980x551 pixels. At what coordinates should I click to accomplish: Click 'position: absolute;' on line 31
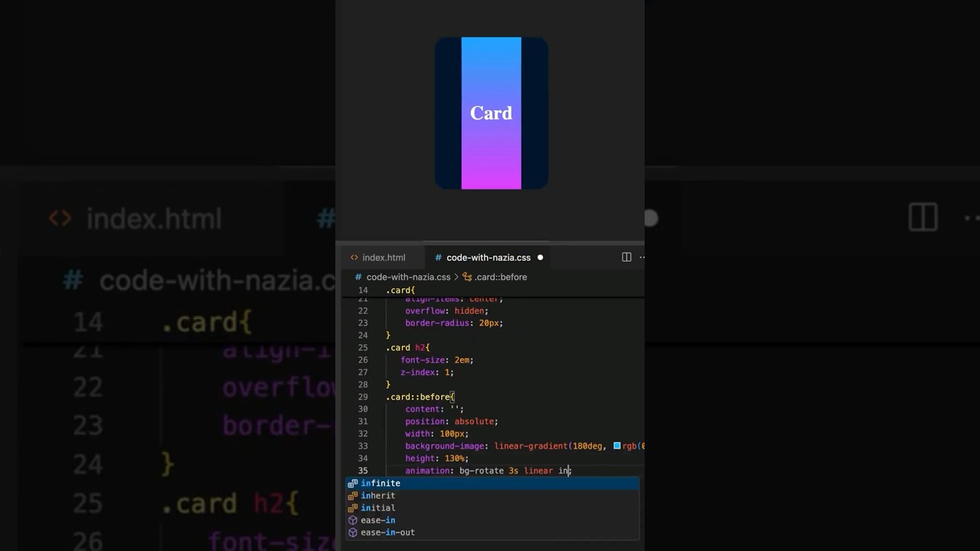click(x=452, y=422)
